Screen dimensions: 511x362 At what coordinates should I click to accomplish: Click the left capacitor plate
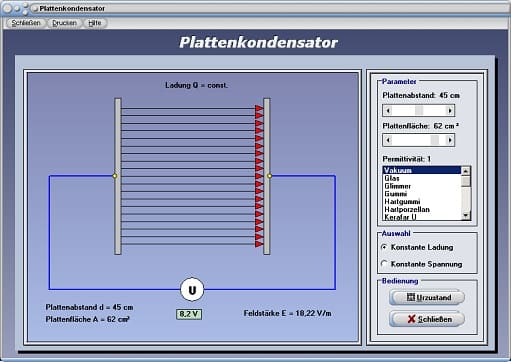point(118,176)
